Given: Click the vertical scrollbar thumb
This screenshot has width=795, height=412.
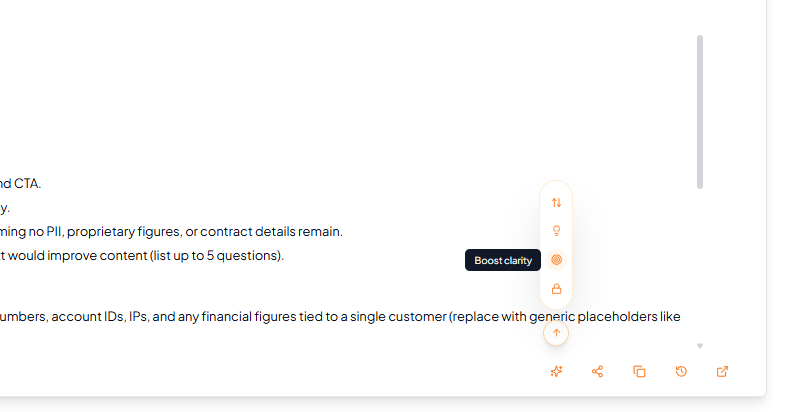Looking at the screenshot, I should point(700,110).
